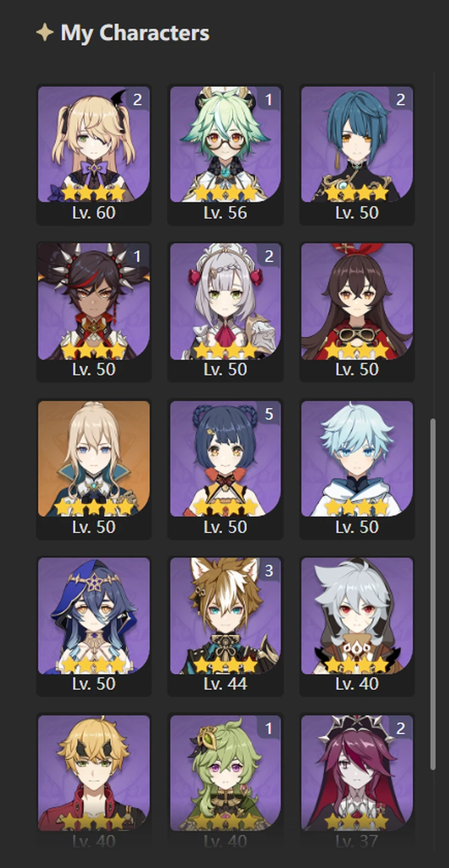Select the light-blue-haired boy character portrait
This screenshot has height=868, width=449.
pyautogui.click(x=357, y=469)
